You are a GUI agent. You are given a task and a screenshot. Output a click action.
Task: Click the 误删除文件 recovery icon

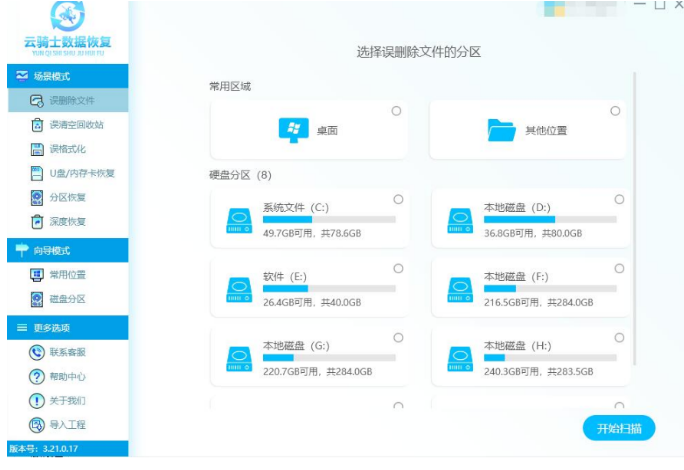(x=37, y=101)
